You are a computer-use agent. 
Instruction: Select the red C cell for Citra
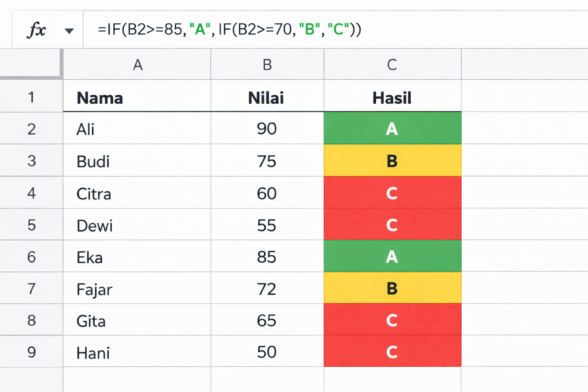(x=392, y=193)
